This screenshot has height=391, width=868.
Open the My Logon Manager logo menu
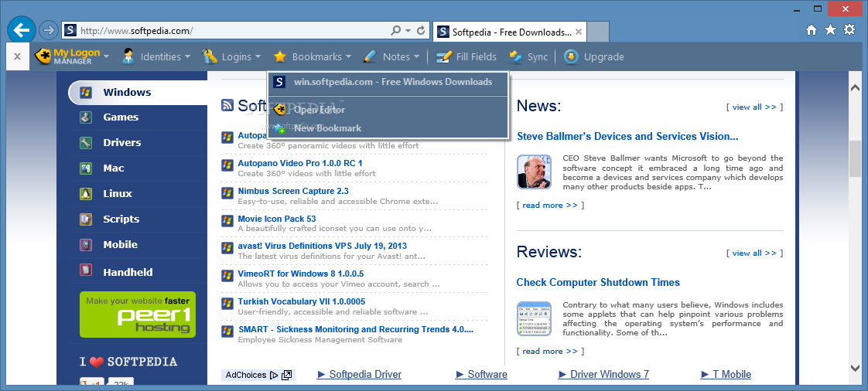tap(72, 56)
